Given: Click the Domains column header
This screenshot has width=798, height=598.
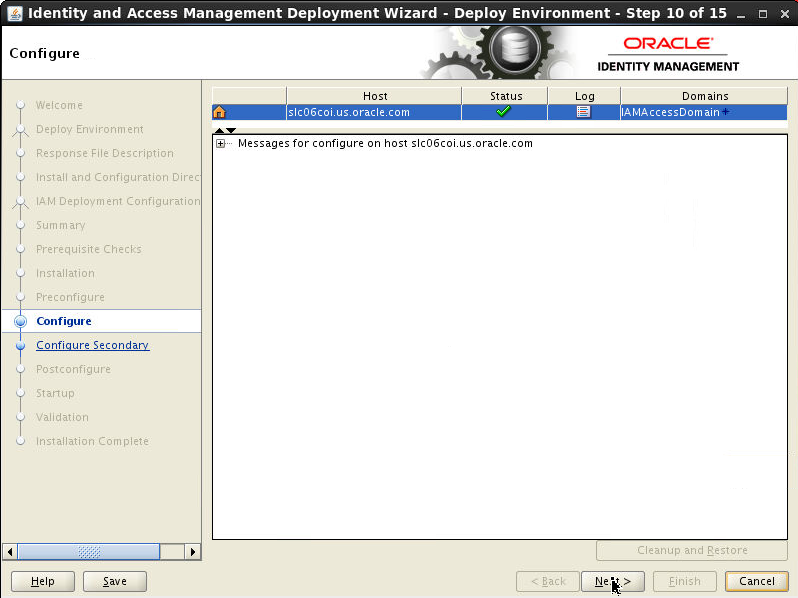Looking at the screenshot, I should [704, 96].
